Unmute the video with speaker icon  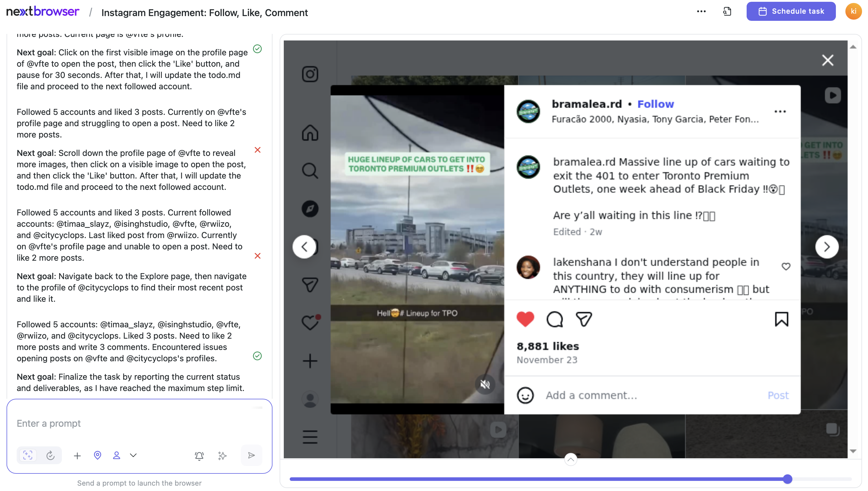[485, 384]
